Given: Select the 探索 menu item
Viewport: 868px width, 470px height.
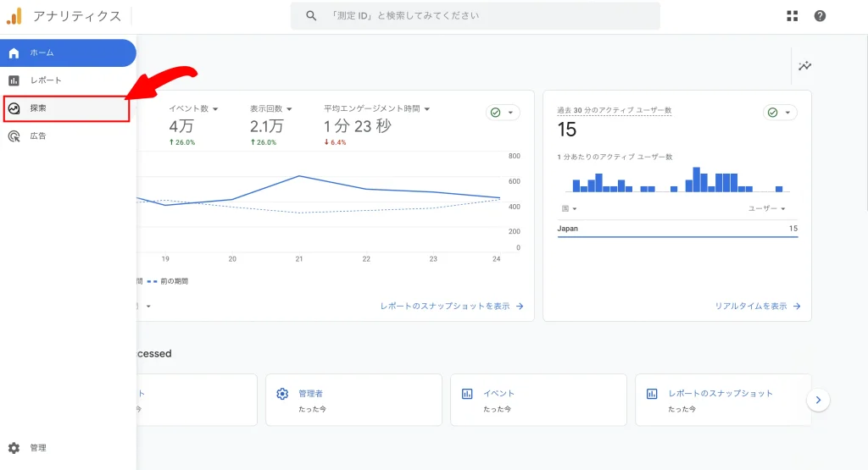Looking at the screenshot, I should coord(66,108).
